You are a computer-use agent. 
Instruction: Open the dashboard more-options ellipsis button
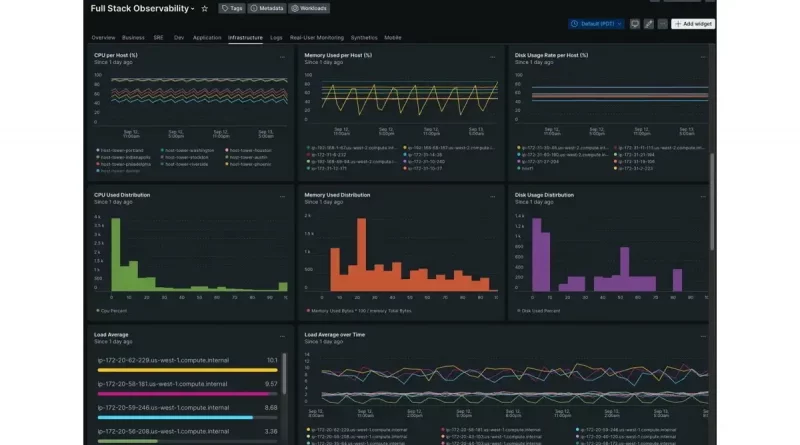(662, 24)
